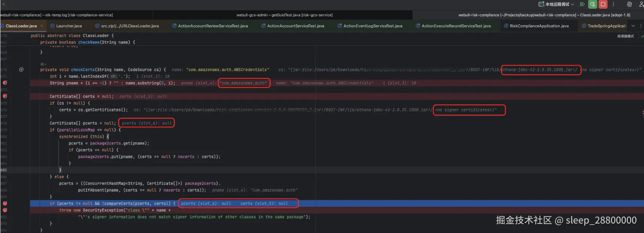The image size is (644, 233).
Task: Click the checkCerts method name
Action: coord(83,70)
